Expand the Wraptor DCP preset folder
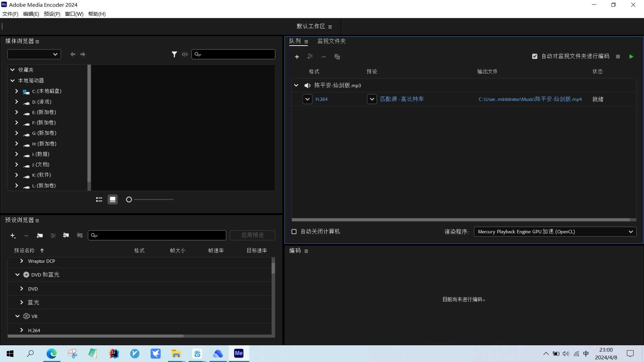644x362 pixels. coord(22,261)
